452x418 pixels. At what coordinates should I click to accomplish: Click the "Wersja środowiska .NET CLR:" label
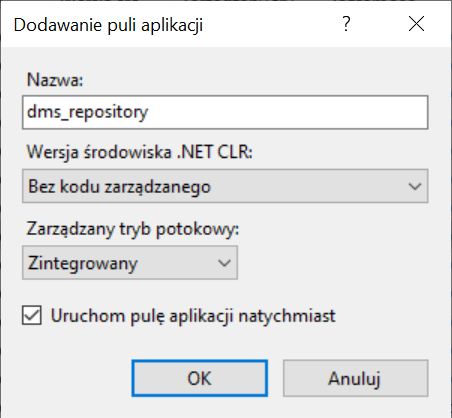(x=140, y=152)
